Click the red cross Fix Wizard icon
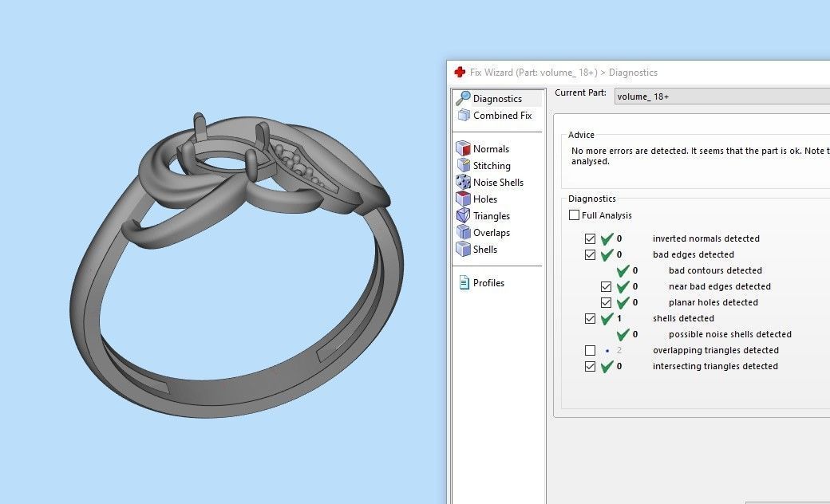 [x=460, y=73]
